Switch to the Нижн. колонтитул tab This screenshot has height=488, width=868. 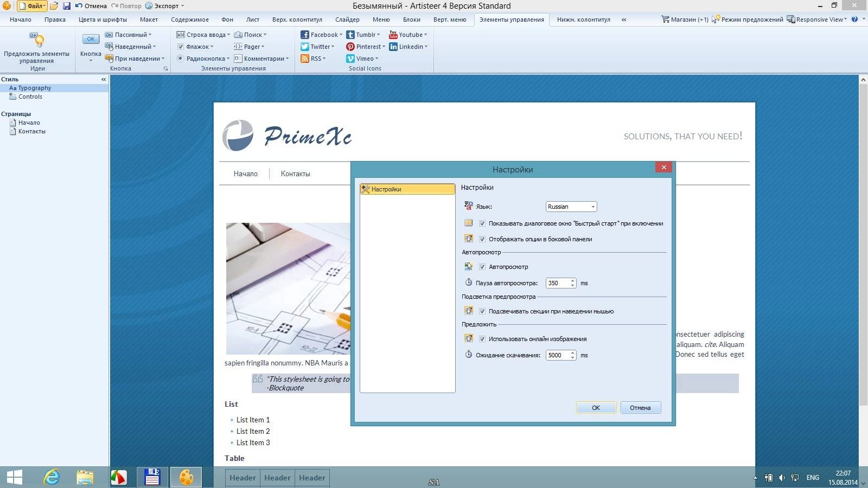[584, 20]
